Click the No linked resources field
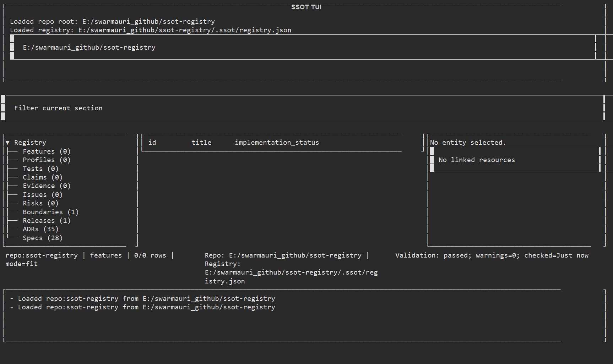 click(515, 160)
